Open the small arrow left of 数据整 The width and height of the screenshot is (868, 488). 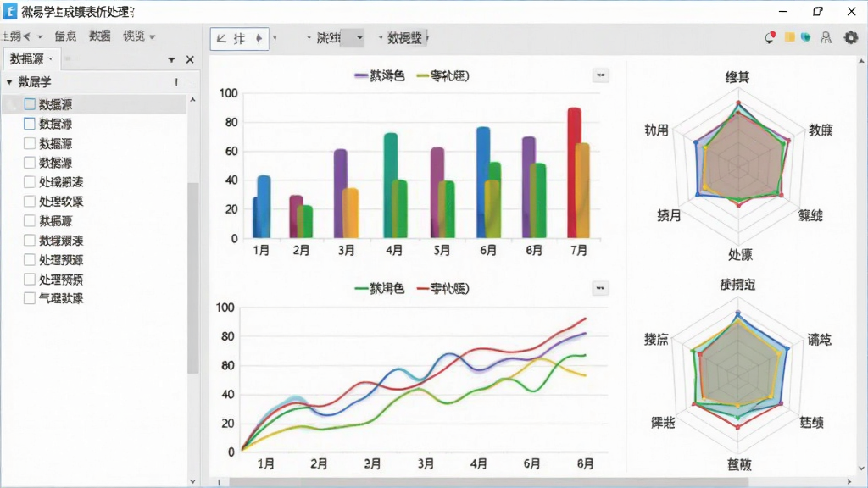(381, 38)
